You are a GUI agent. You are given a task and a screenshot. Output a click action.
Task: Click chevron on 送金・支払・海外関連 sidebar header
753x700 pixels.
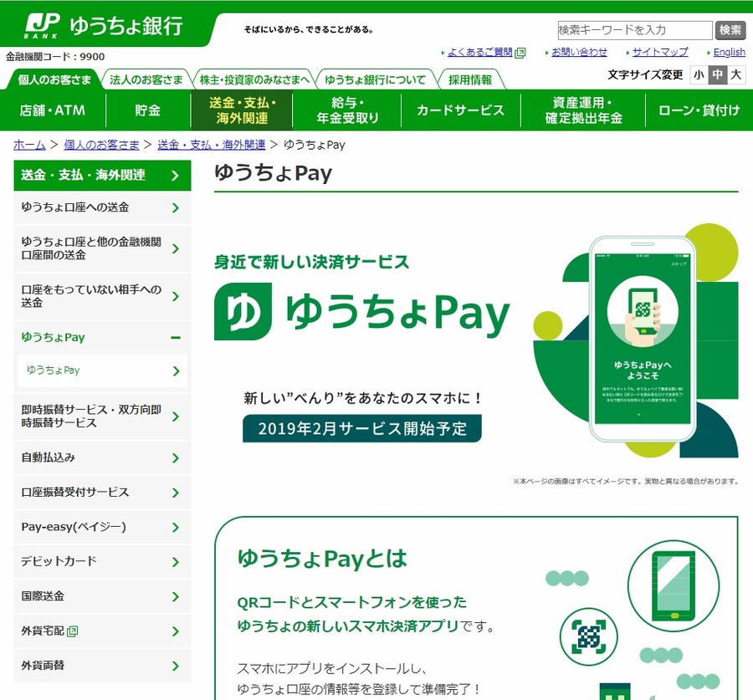click(x=176, y=176)
